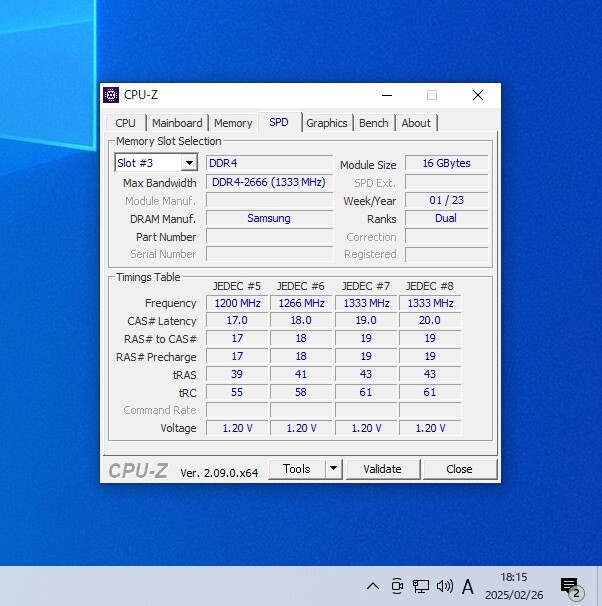
Task: Click the 1200 MHz frequency cell
Action: (237, 303)
